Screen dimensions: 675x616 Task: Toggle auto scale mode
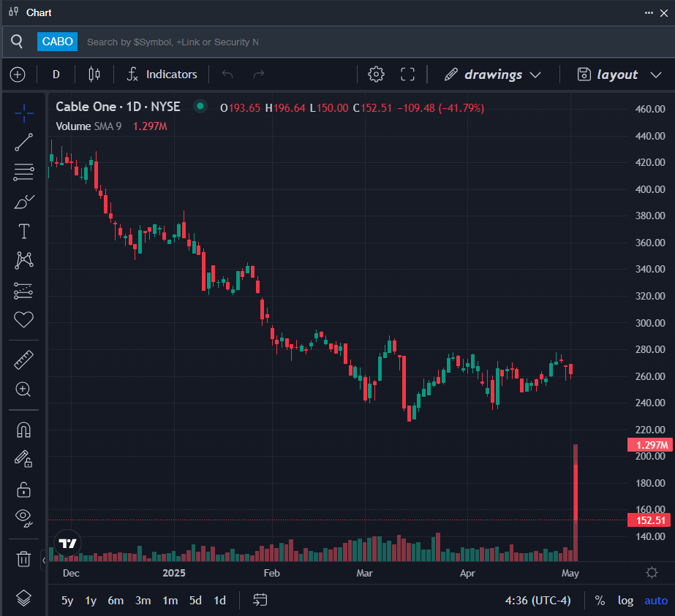point(656,600)
